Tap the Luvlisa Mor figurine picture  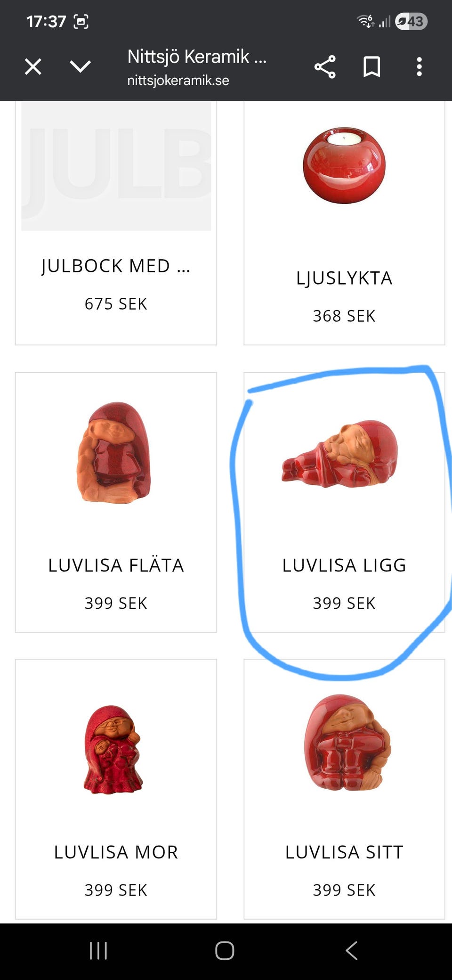[113, 750]
